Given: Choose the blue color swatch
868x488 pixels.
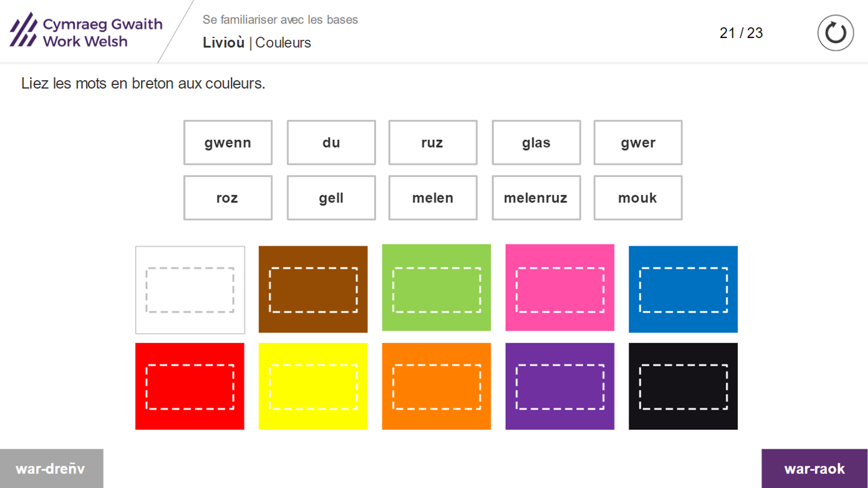Looking at the screenshot, I should pos(683,289).
